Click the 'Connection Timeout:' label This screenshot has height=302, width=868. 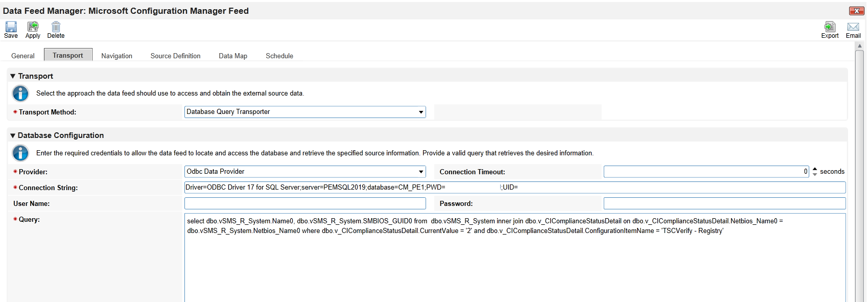472,172
